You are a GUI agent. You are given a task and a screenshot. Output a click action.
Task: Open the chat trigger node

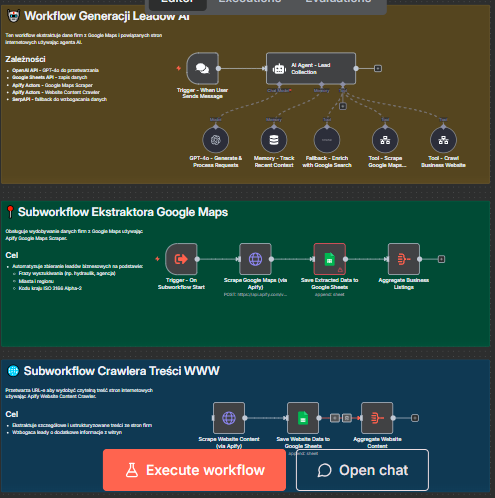pos(202,68)
